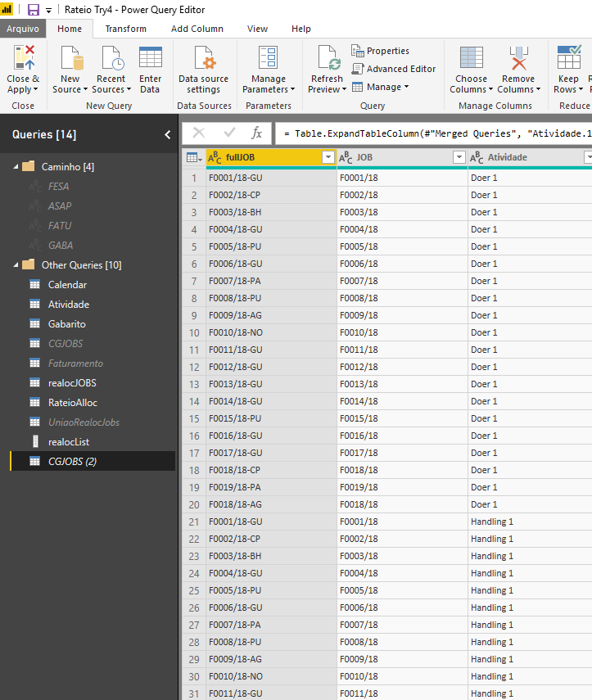Click the Save icon in title bar
The height and width of the screenshot is (700, 592).
[34, 10]
